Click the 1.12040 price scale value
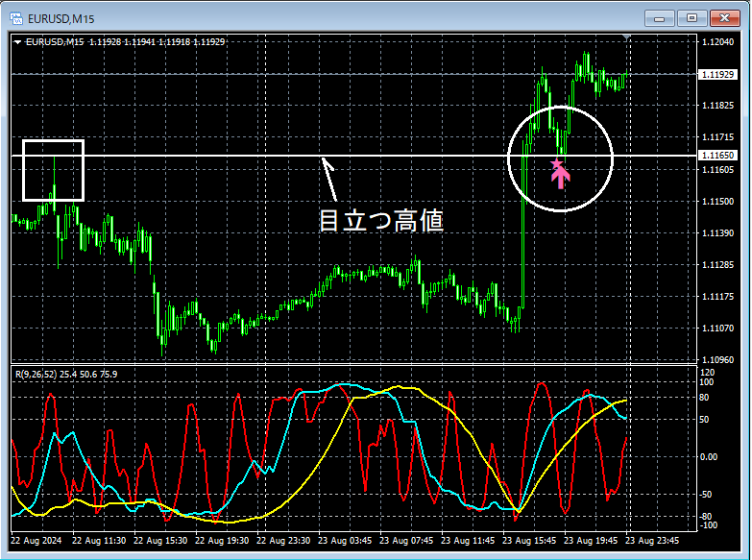Image resolution: width=752 pixels, height=560 pixels. point(717,42)
